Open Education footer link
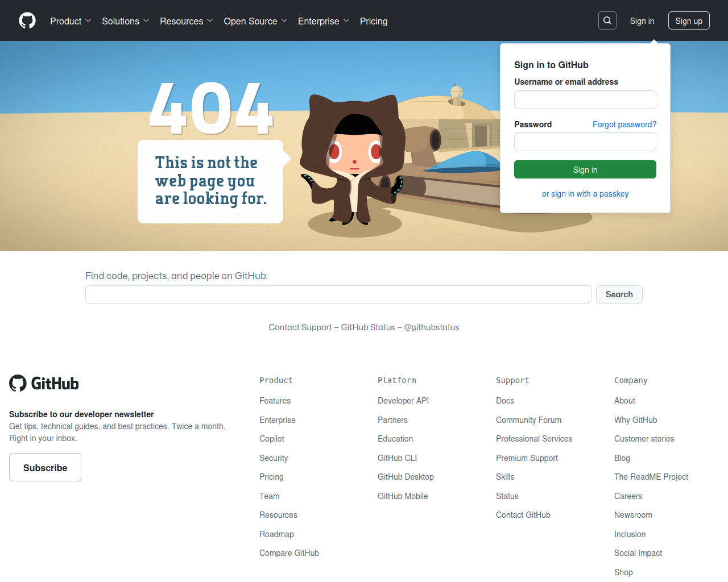The height and width of the screenshot is (582, 728). 395,439
